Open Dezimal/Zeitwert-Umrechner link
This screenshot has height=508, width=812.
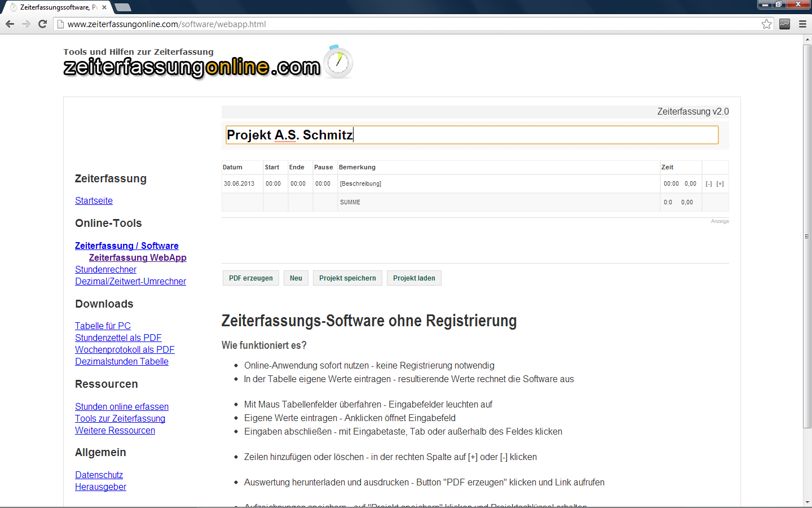pyautogui.click(x=130, y=281)
